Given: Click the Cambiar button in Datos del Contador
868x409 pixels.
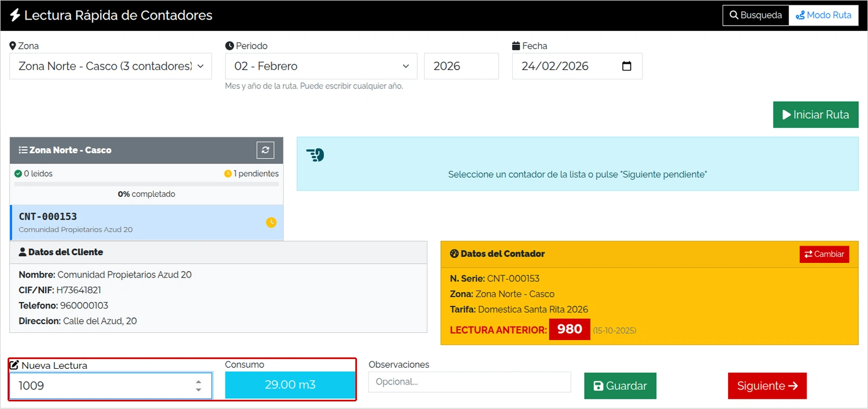Looking at the screenshot, I should [824, 254].
